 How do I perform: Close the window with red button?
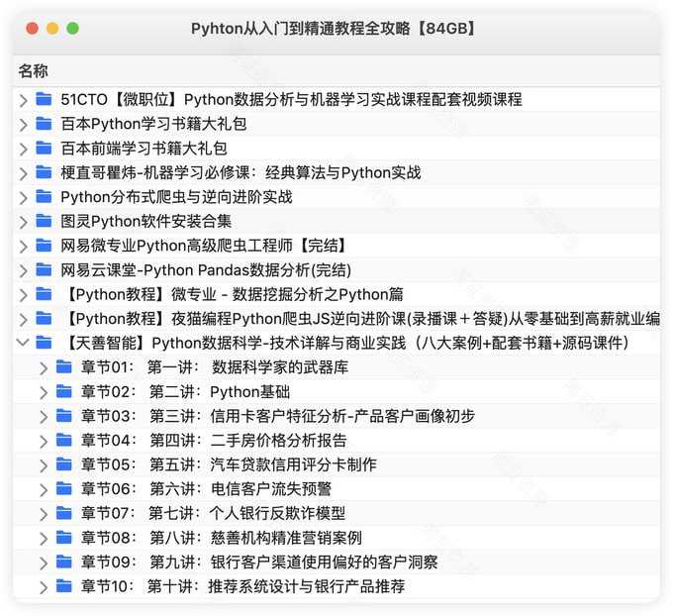coord(33,29)
